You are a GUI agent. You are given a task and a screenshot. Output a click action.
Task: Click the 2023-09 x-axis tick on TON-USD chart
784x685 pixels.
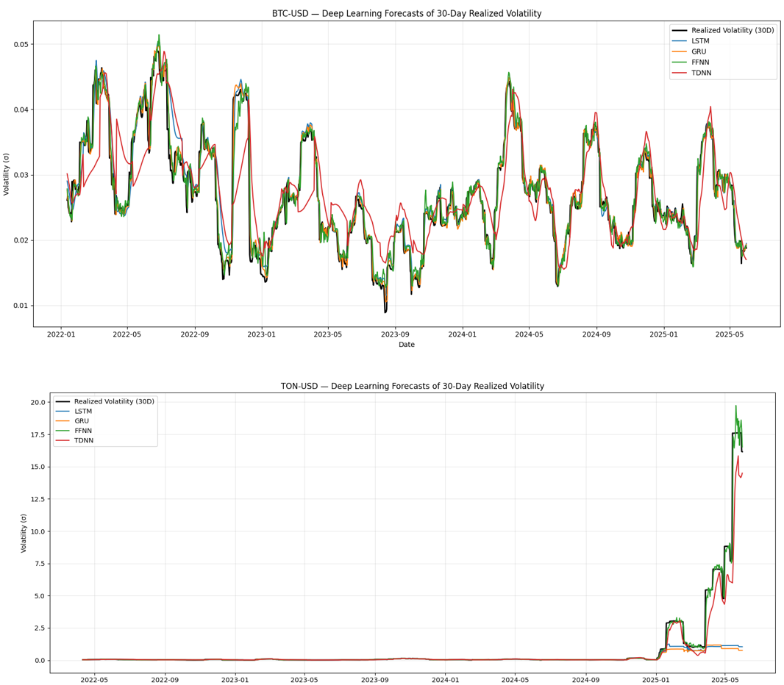click(375, 680)
